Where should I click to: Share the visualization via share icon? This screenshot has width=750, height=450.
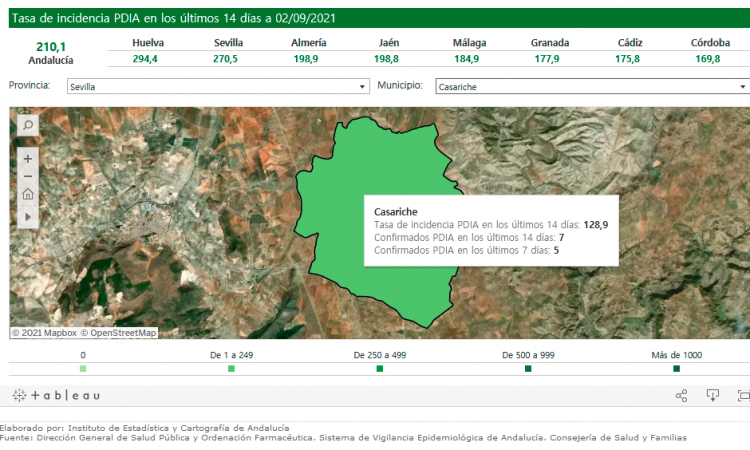681,396
